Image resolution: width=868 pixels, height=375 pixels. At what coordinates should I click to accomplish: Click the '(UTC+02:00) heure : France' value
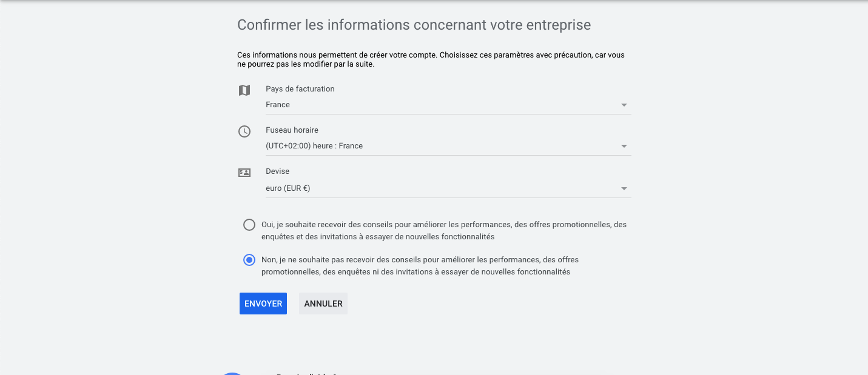click(x=314, y=146)
